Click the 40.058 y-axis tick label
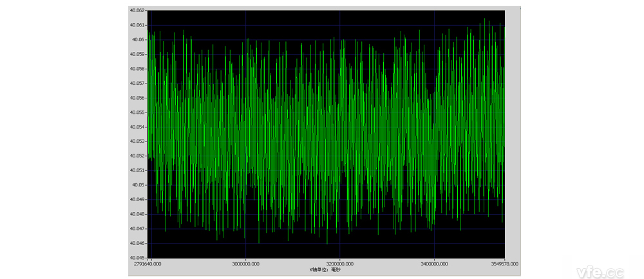644x279 pixels. tap(138, 69)
